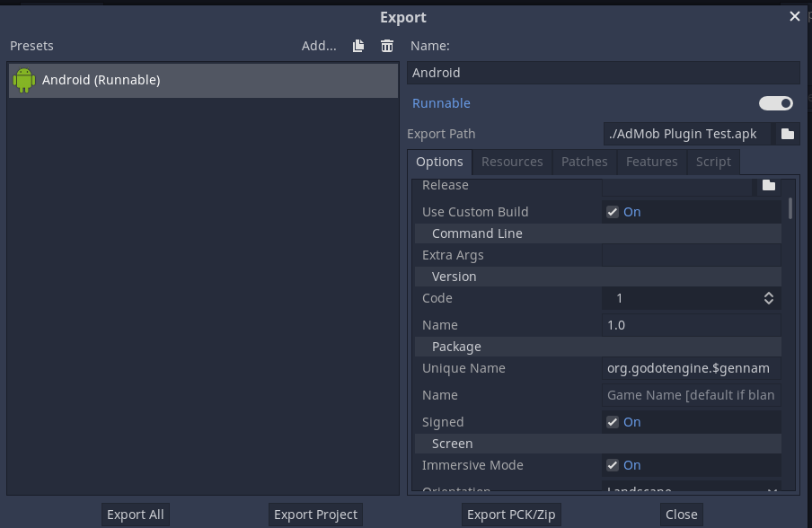Select the Script tab

(712, 162)
